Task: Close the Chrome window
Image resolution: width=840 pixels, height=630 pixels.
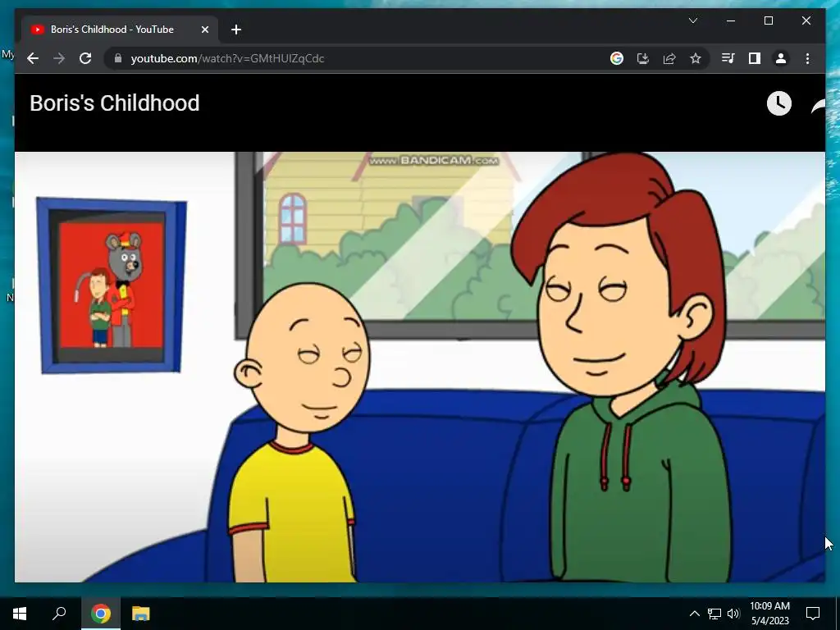Action: 806,21
